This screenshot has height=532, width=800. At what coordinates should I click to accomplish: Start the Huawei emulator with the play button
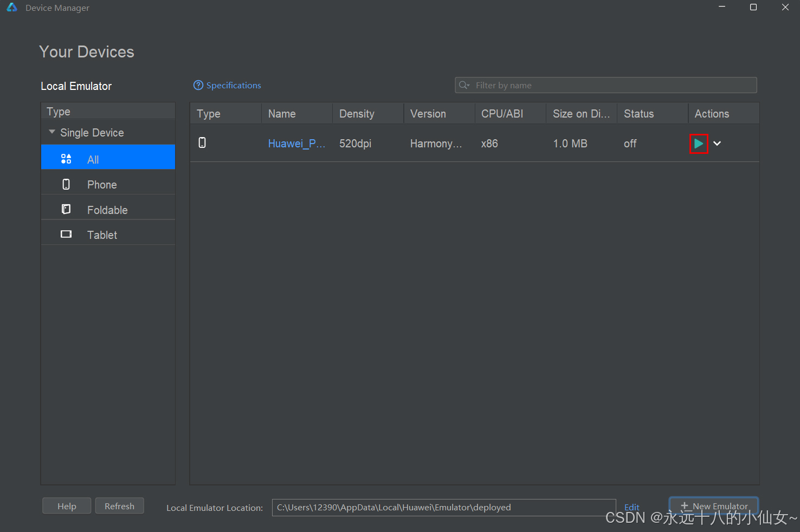point(699,144)
